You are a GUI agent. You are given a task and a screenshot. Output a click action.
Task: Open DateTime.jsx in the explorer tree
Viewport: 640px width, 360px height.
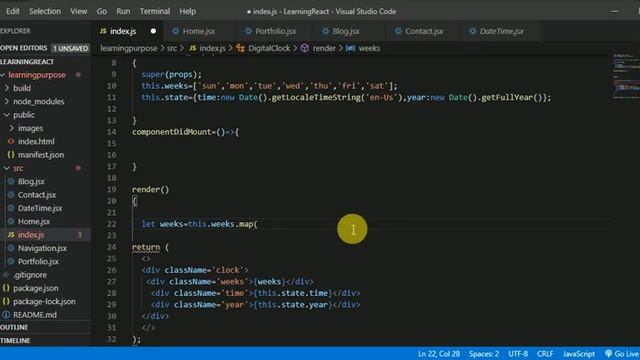tap(40, 208)
